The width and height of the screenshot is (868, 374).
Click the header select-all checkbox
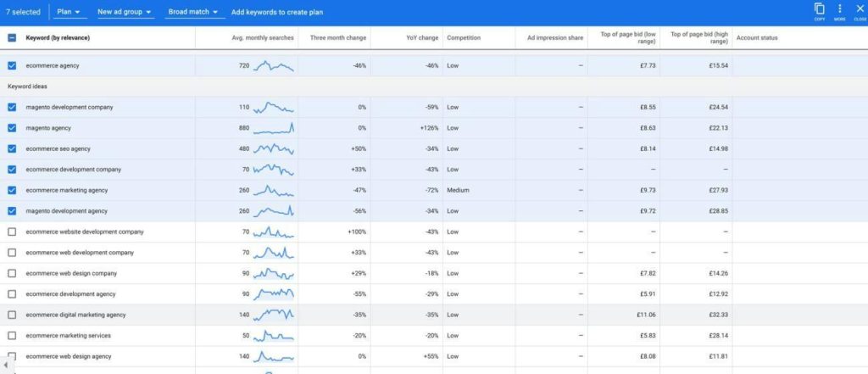12,38
